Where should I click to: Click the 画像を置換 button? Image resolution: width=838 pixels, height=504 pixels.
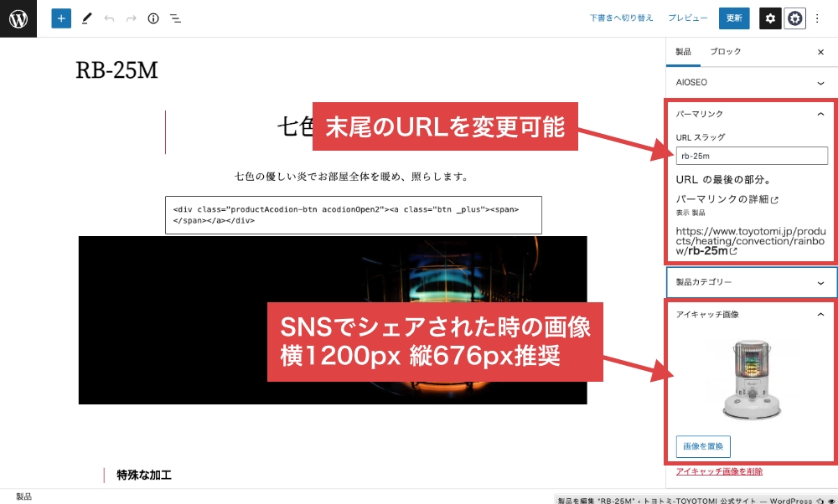703,446
